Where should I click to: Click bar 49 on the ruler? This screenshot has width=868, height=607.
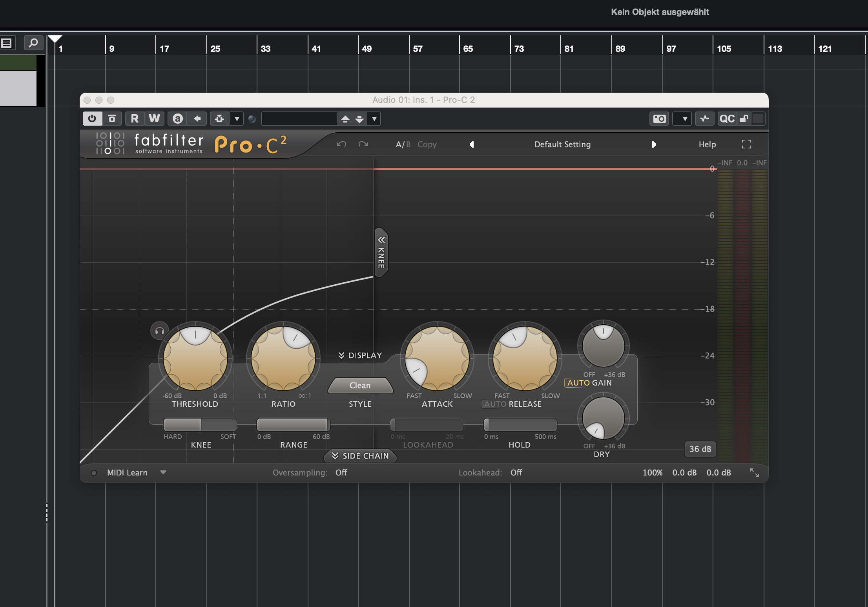367,49
